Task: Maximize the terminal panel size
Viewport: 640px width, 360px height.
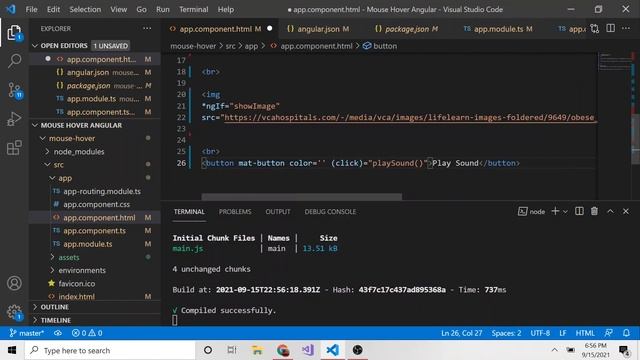Action: pyautogui.click(x=610, y=211)
